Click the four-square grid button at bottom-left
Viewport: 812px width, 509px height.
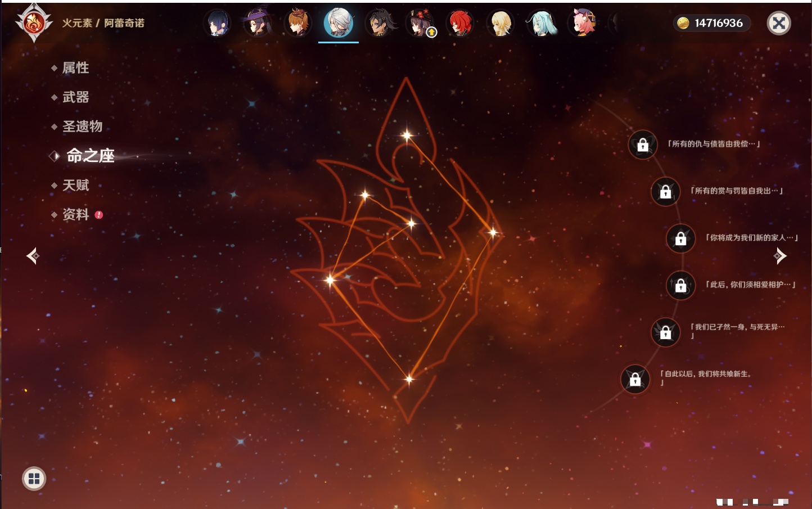click(34, 479)
